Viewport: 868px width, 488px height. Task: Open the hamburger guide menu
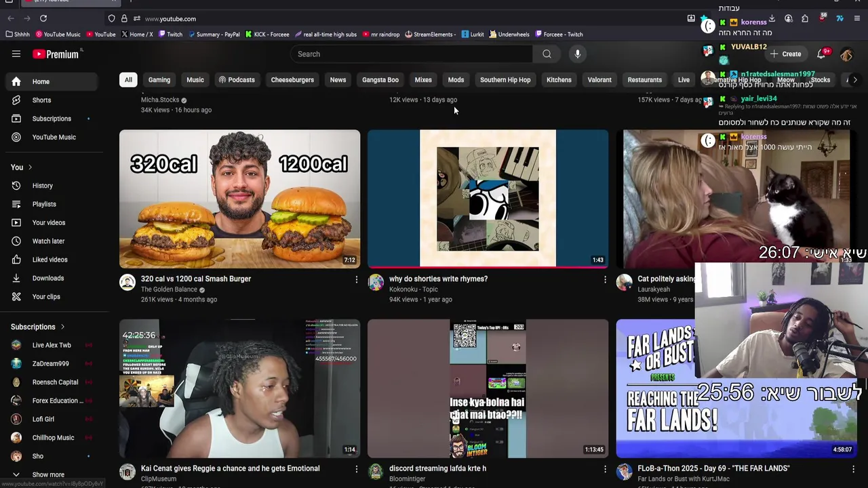(x=16, y=54)
